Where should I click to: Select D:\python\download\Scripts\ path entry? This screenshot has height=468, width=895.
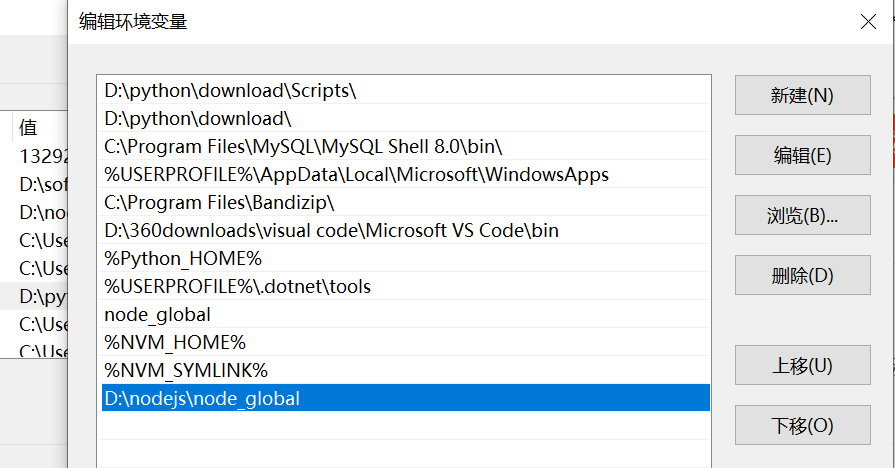(404, 90)
